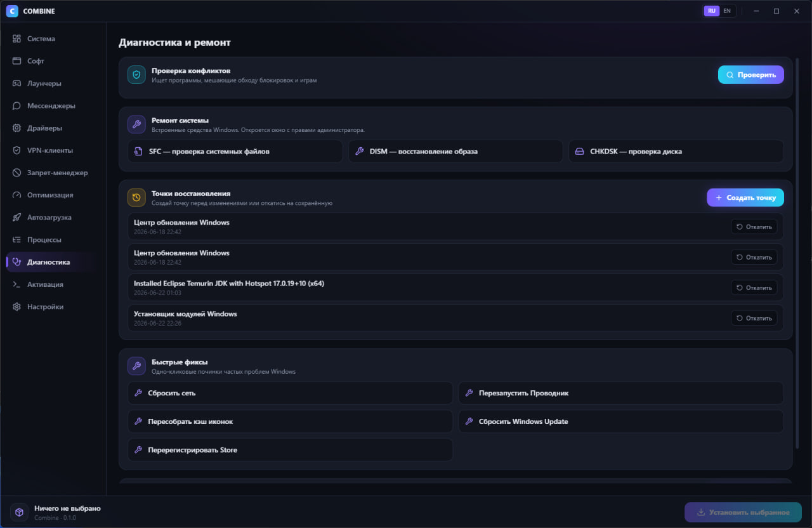Click the Ничего не выбрано status text
812x528 pixels.
click(x=67, y=508)
